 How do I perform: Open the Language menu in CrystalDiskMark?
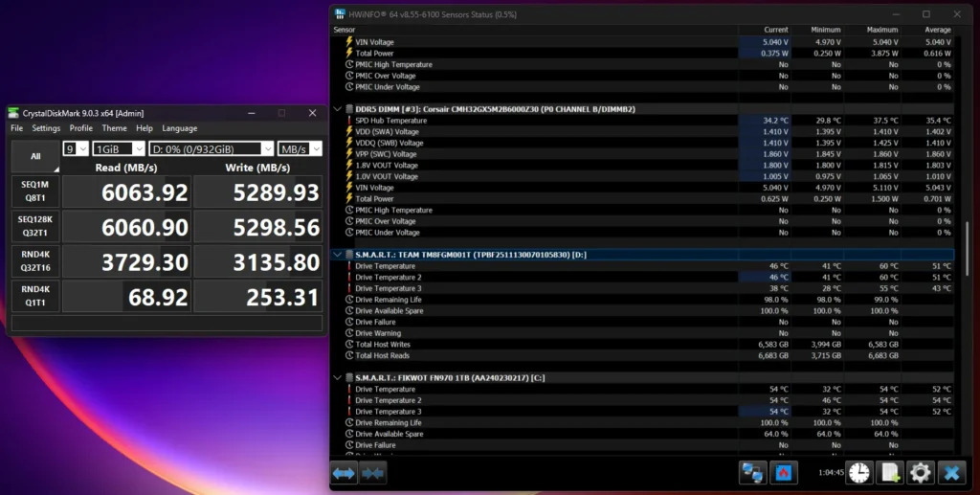point(180,128)
